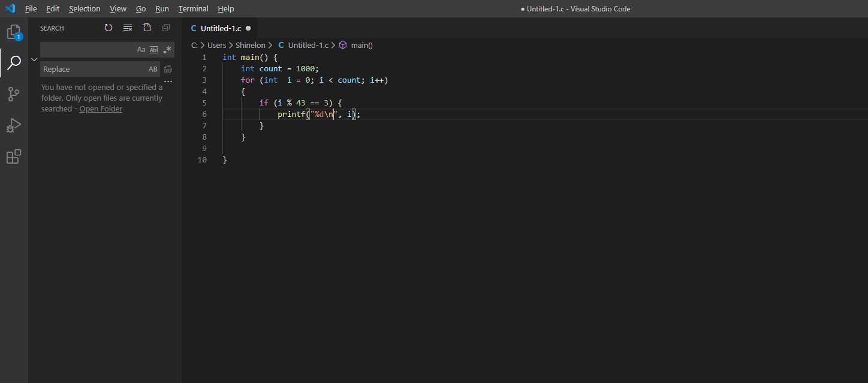The height and width of the screenshot is (383, 868).
Task: Open the Selection menu
Action: [85, 8]
